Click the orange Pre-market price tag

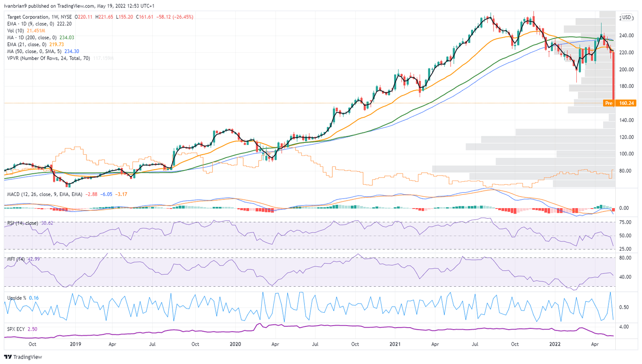click(x=609, y=103)
